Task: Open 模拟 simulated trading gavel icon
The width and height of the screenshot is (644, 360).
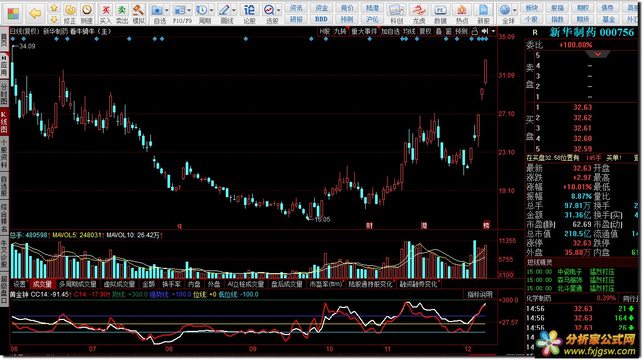Action: pyautogui.click(x=138, y=14)
